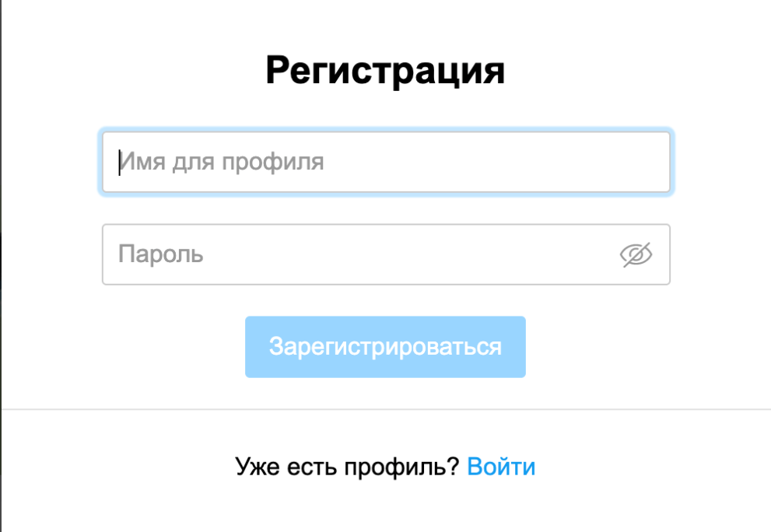771x532 pixels.
Task: Open the "Войти" login link
Action: [501, 467]
